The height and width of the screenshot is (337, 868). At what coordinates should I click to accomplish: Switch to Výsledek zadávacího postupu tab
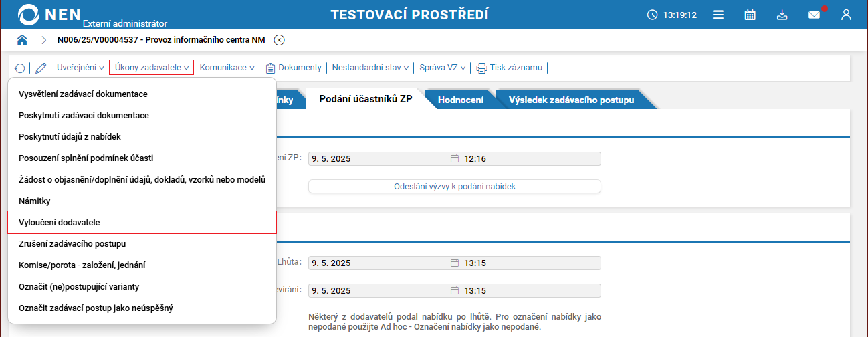pyautogui.click(x=571, y=100)
